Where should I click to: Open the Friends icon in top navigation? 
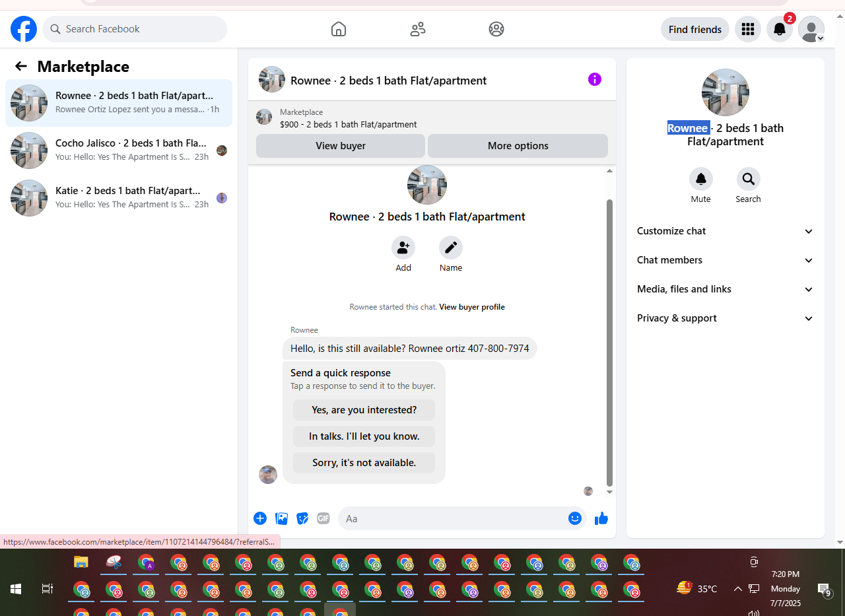click(x=418, y=29)
